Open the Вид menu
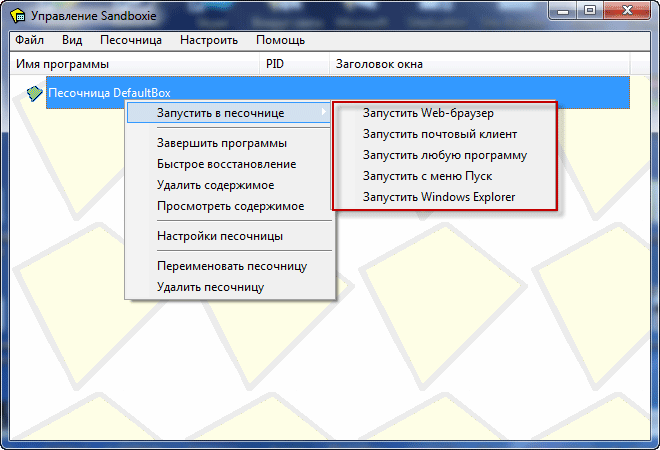 click(x=72, y=40)
